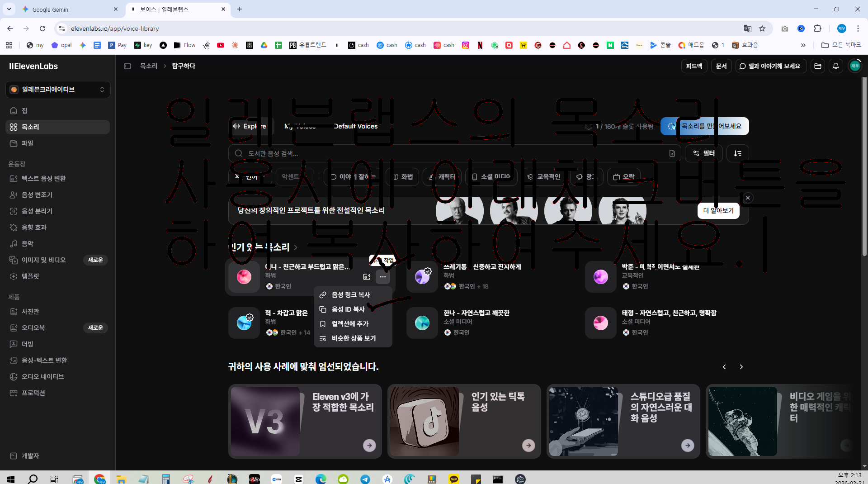
Task: Open the folder icon in top bar
Action: 818,66
